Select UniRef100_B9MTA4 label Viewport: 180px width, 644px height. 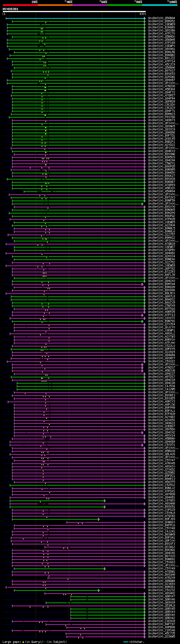161,284
